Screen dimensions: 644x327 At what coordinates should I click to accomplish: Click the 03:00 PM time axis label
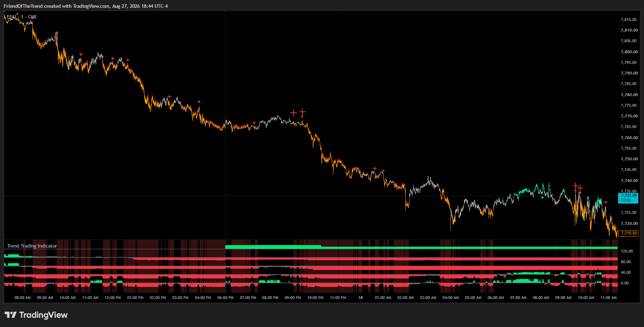(x=180, y=298)
